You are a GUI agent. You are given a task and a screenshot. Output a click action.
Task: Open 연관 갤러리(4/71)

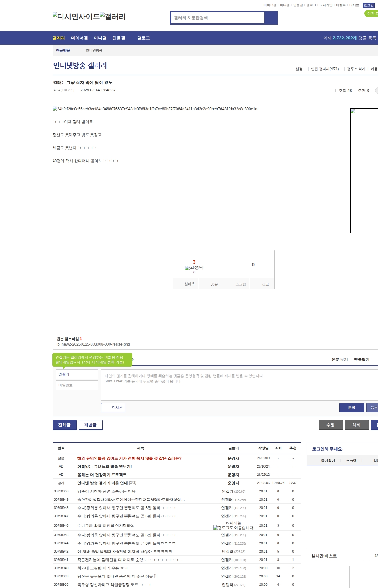click(325, 69)
